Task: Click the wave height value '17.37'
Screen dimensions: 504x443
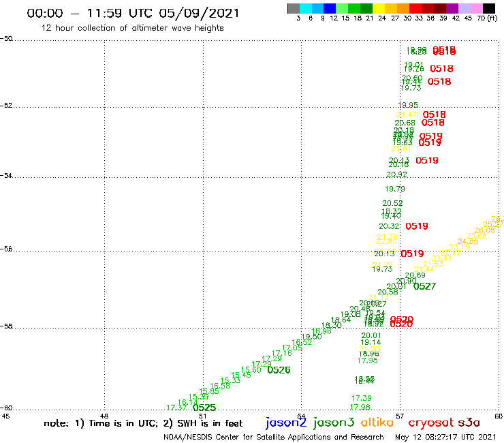Action: point(177,408)
